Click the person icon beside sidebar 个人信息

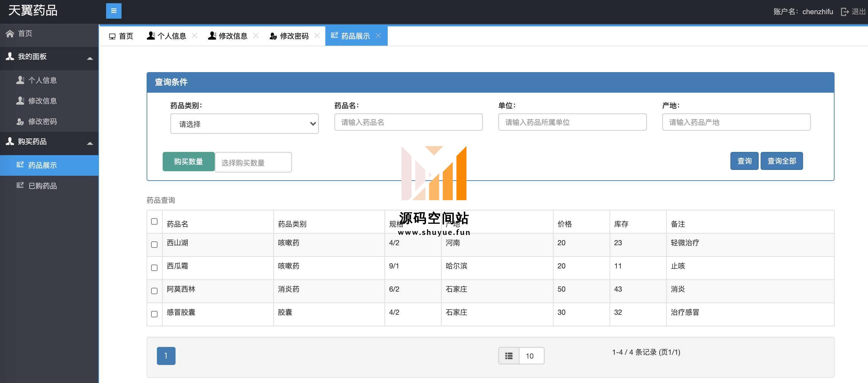coord(20,80)
